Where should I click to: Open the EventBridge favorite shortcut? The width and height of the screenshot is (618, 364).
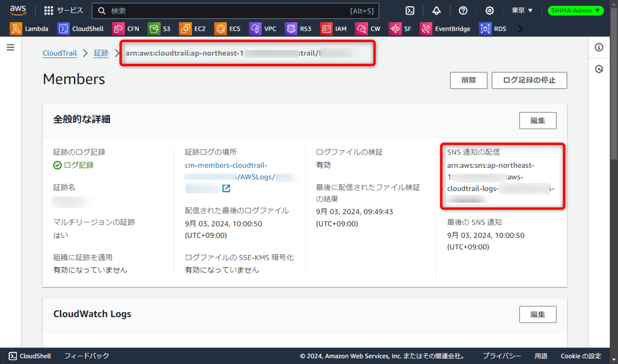(445, 29)
